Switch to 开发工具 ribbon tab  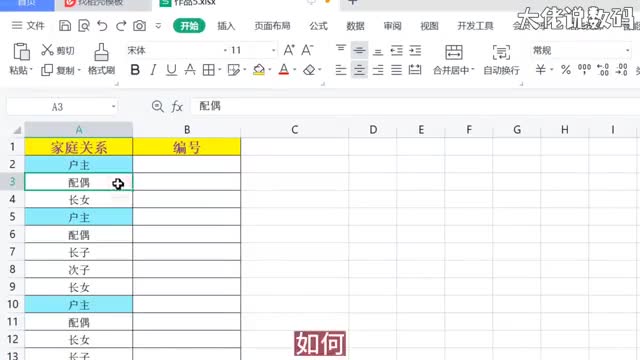476,26
